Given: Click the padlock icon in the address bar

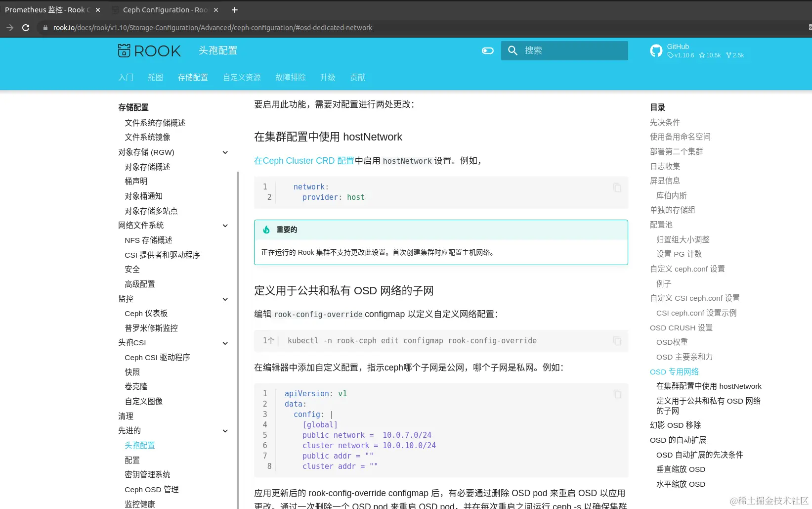Looking at the screenshot, I should (x=45, y=28).
